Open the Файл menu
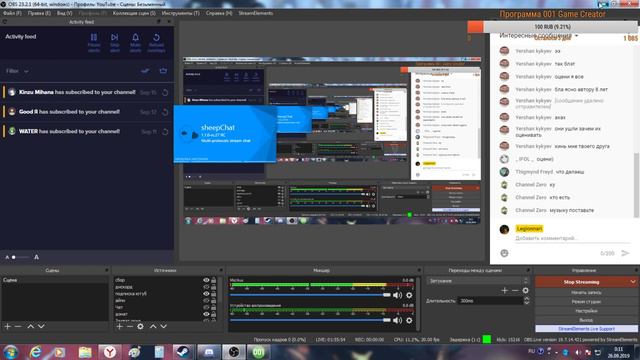 point(12,13)
